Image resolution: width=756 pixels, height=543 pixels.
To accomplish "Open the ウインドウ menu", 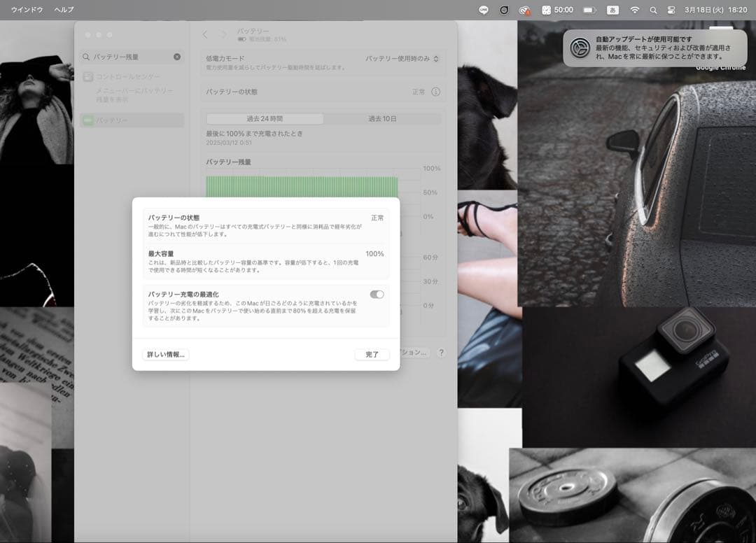I will (29, 10).
